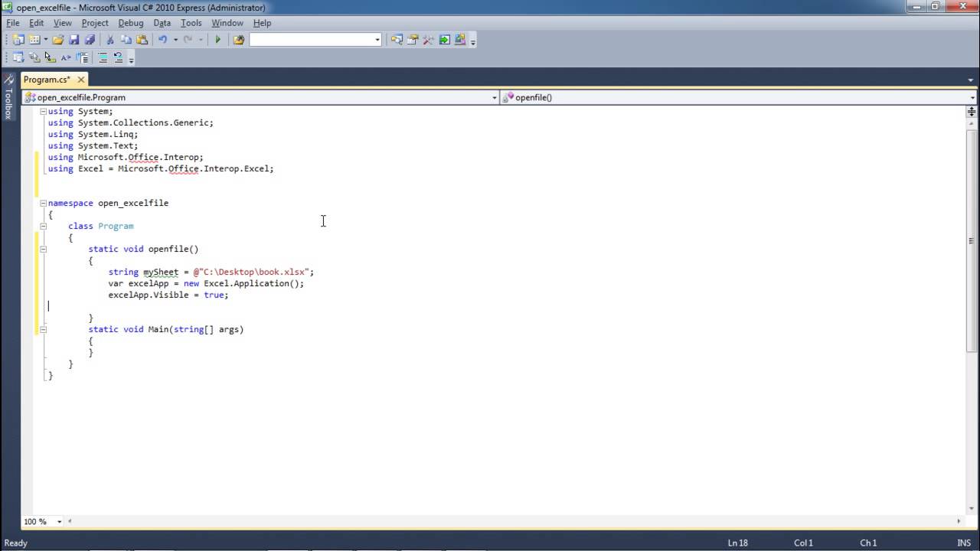Image resolution: width=980 pixels, height=551 pixels.
Task: Comment out the selected lines
Action: pyautogui.click(x=103, y=57)
